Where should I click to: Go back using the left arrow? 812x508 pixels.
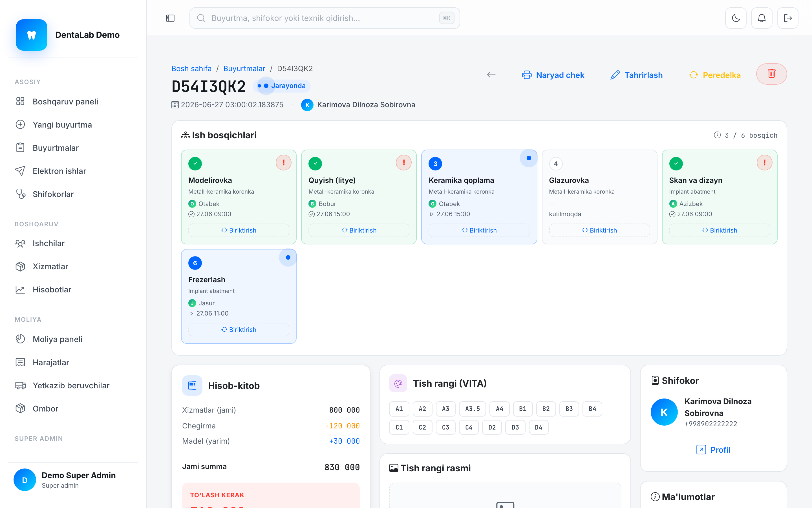coord(491,75)
